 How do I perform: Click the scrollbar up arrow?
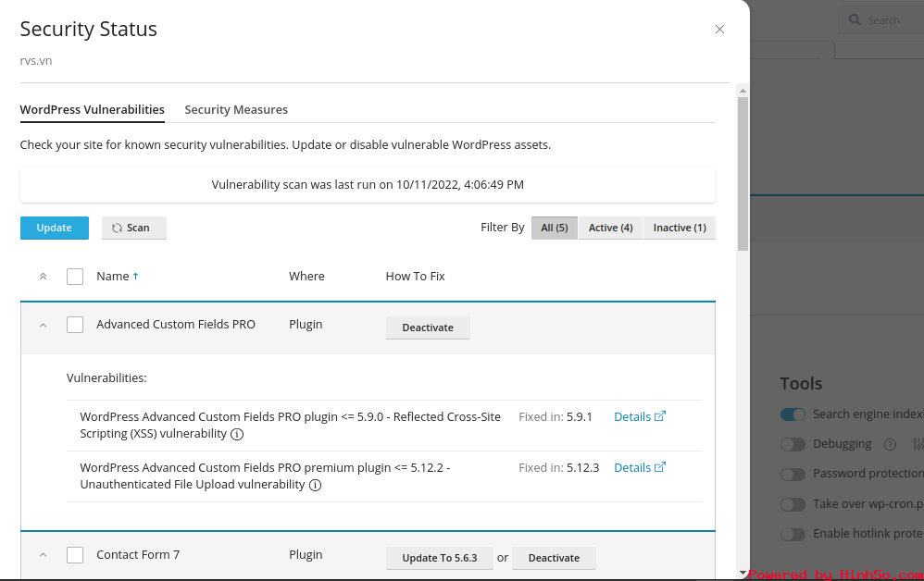[743, 91]
